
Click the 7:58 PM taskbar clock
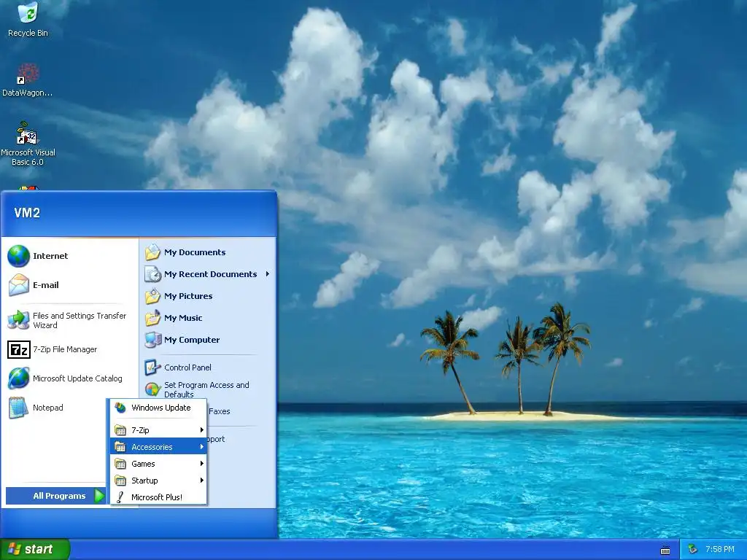coord(720,549)
